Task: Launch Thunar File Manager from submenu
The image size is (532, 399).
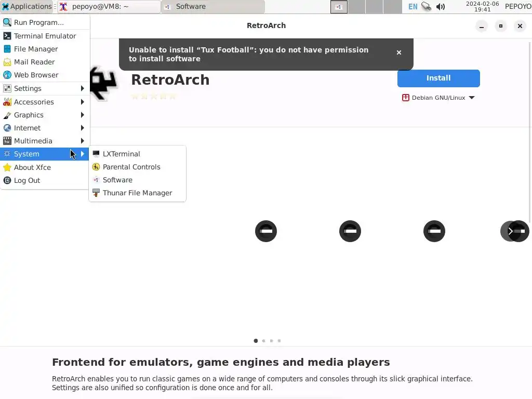Action: 137,193
